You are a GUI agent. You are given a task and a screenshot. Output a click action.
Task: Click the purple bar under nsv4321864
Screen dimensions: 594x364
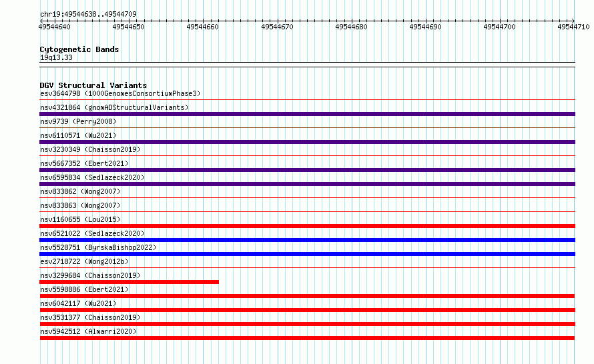tap(307, 114)
